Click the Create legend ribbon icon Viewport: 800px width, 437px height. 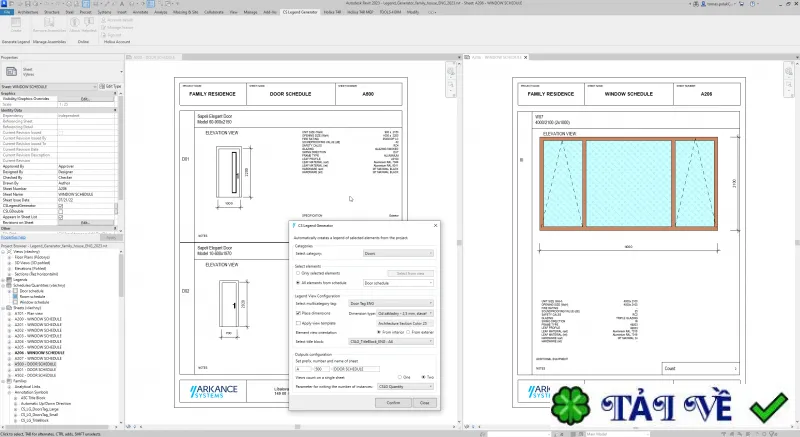tap(16, 24)
